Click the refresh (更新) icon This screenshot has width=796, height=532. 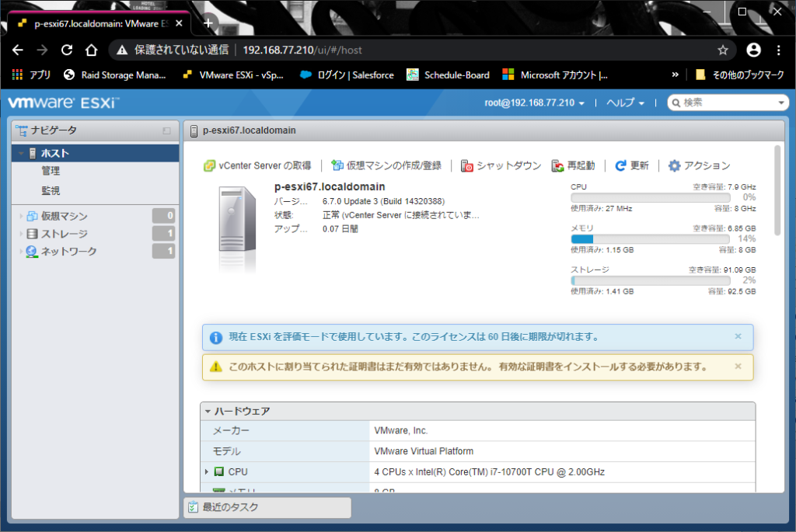tap(620, 166)
